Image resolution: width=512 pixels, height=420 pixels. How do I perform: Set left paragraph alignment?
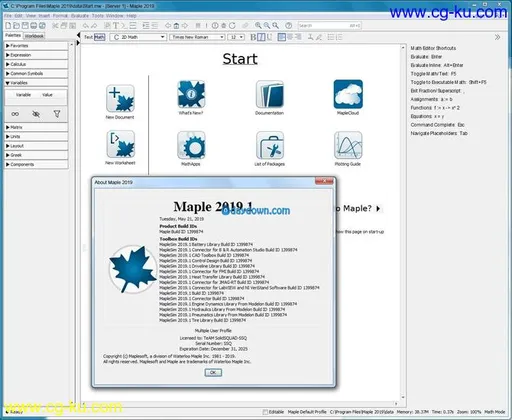point(282,37)
